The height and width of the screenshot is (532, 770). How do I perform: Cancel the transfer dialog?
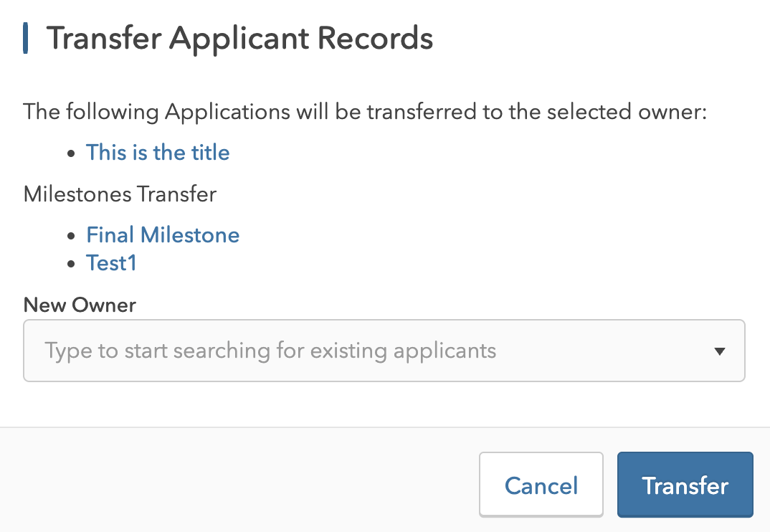pyautogui.click(x=541, y=485)
